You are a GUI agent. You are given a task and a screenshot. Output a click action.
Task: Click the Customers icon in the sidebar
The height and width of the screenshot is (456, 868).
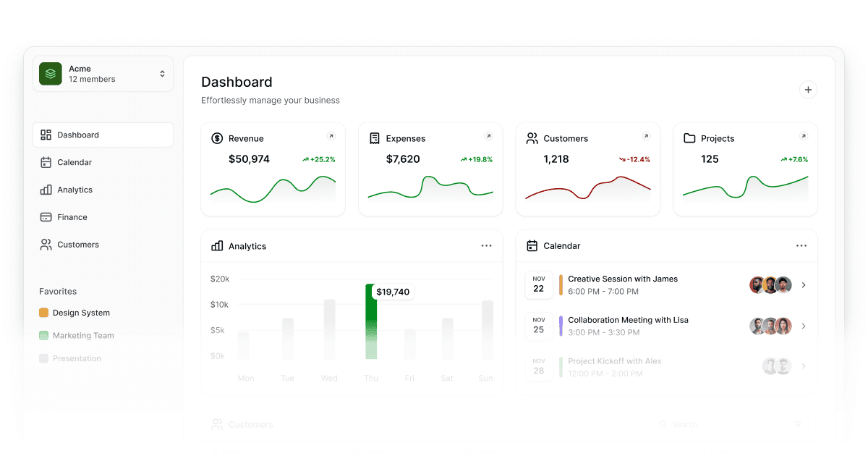(46, 245)
